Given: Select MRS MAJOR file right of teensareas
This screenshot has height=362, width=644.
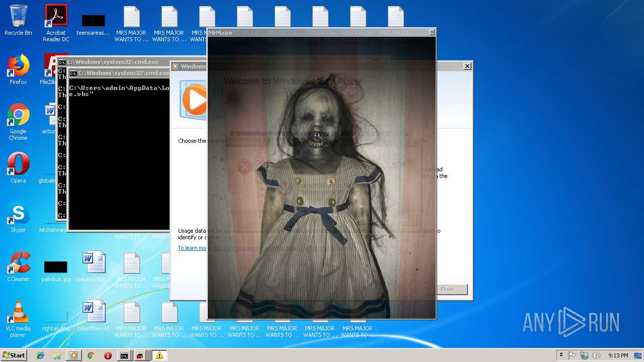Looking at the screenshot, I should tap(131, 24).
